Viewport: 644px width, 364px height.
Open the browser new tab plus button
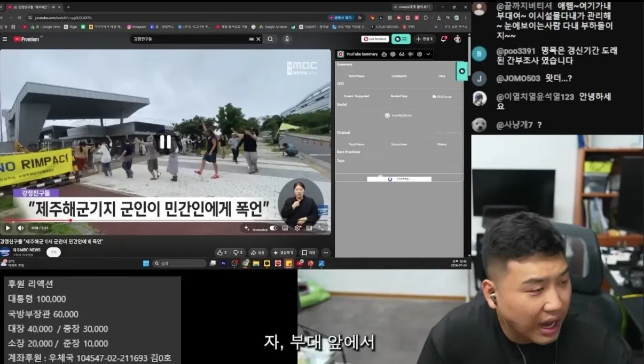point(68,7)
